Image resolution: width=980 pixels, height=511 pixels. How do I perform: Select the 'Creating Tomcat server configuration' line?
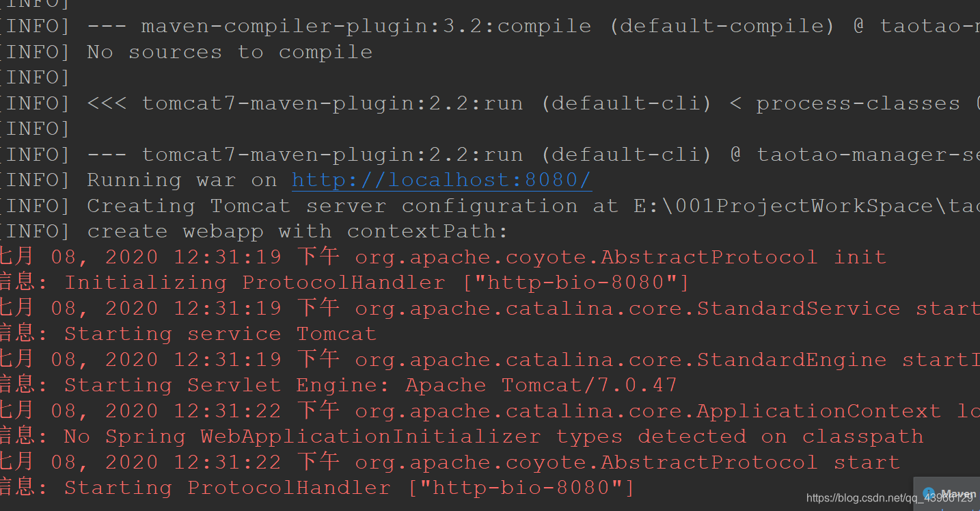[x=490, y=206]
